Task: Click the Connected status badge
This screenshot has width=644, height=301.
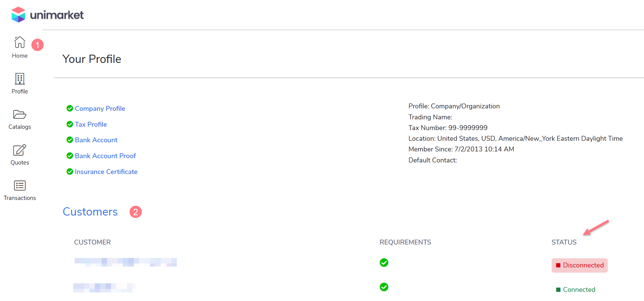Action: (x=576, y=290)
